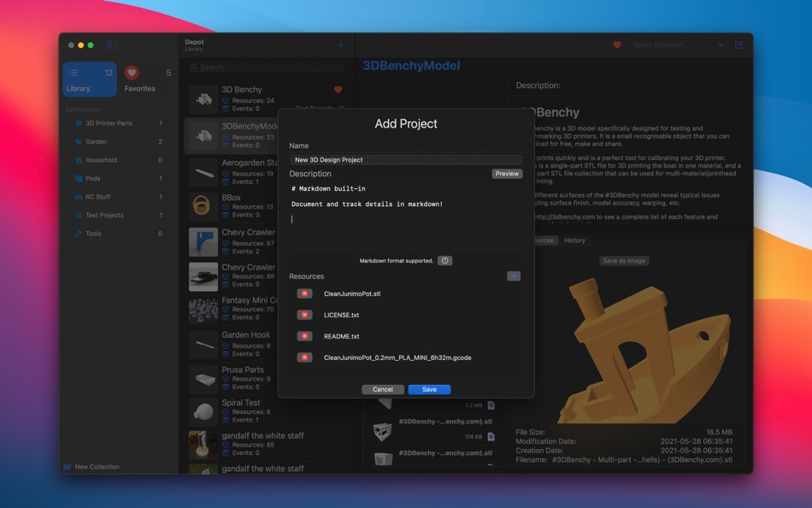This screenshot has height=508, width=812.
Task: Cancel the Add Project dialog
Action: (383, 389)
